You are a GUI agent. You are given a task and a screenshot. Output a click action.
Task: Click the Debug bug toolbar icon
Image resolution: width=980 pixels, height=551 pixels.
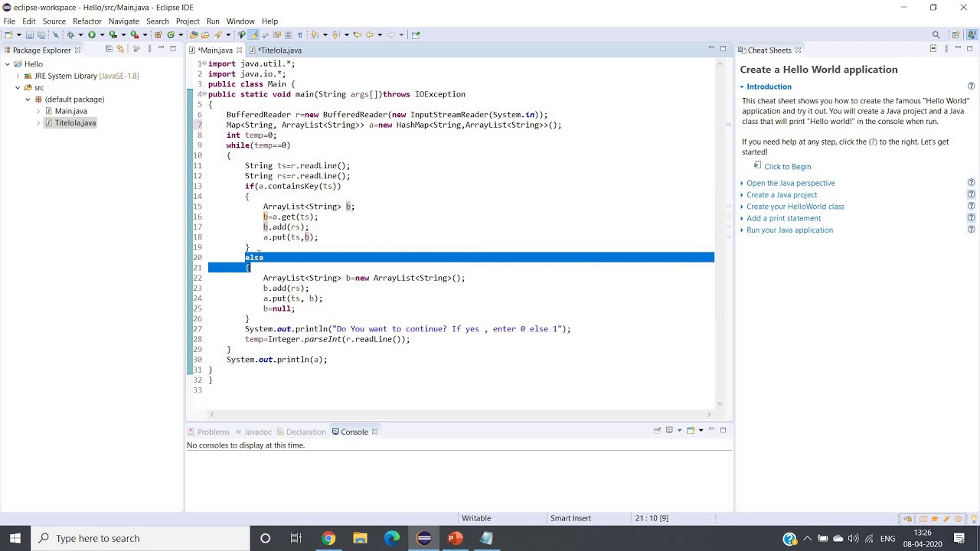(70, 34)
